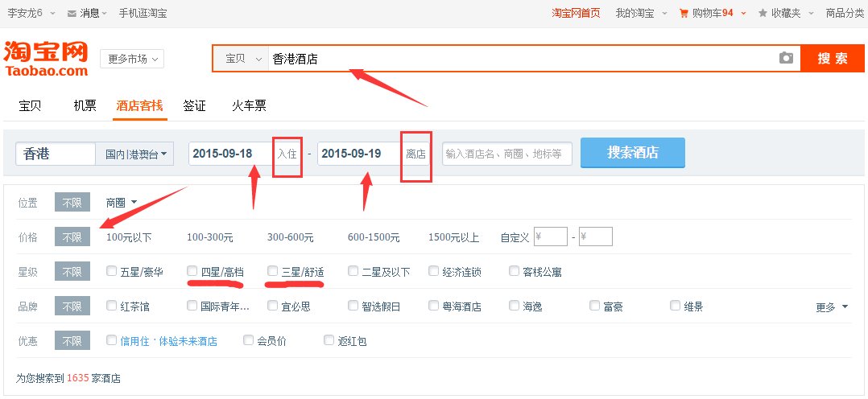Image resolution: width=868 pixels, height=399 pixels.
Task: Check the 会员价 checkbox
Action: pyautogui.click(x=249, y=339)
